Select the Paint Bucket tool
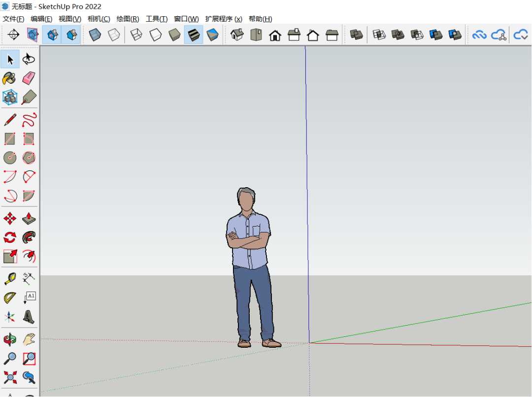Image resolution: width=532 pixels, height=397 pixels. pyautogui.click(x=10, y=78)
